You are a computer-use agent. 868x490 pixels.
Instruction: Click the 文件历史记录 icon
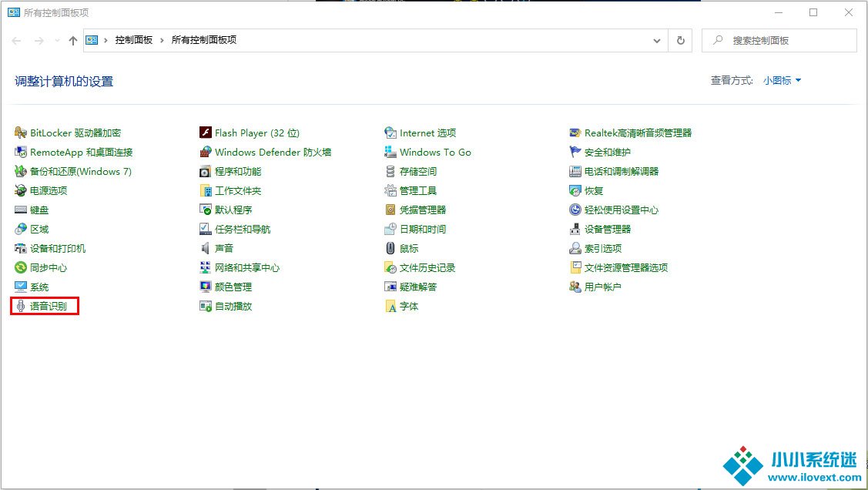point(390,268)
